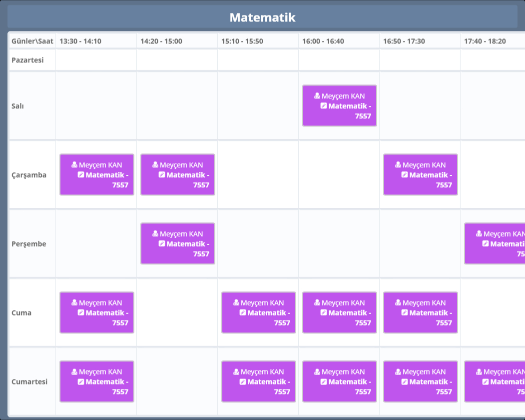
Task: Click teacher icon in Perşembe 14:20 lesson card
Action: pos(155,234)
